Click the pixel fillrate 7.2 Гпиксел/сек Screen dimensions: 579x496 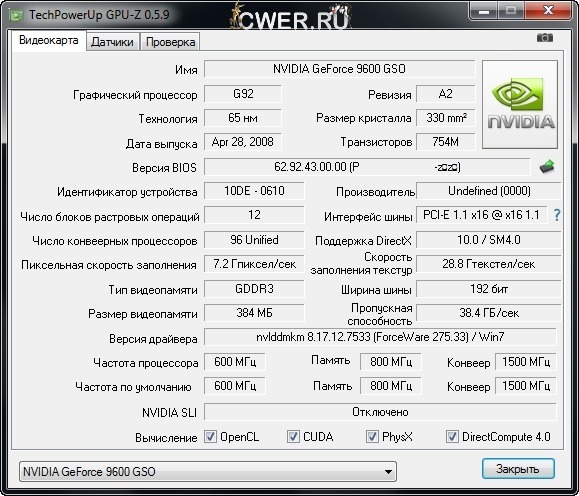254,264
